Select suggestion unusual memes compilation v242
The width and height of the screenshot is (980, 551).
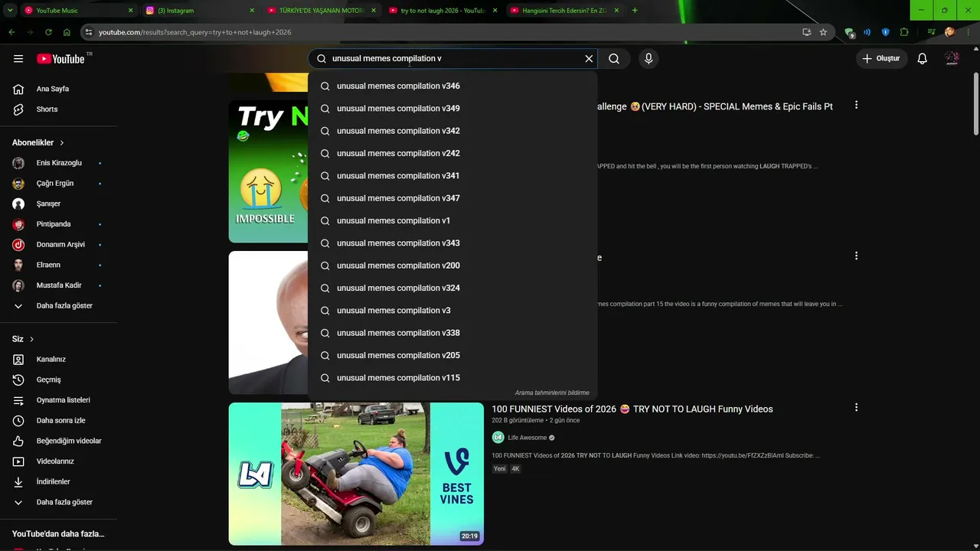click(452, 153)
